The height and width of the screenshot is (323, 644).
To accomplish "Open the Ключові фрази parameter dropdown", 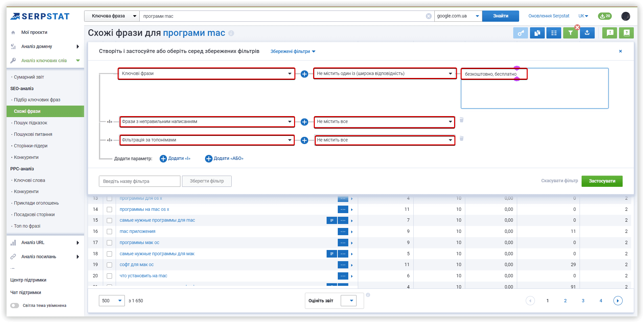I will click(x=206, y=74).
